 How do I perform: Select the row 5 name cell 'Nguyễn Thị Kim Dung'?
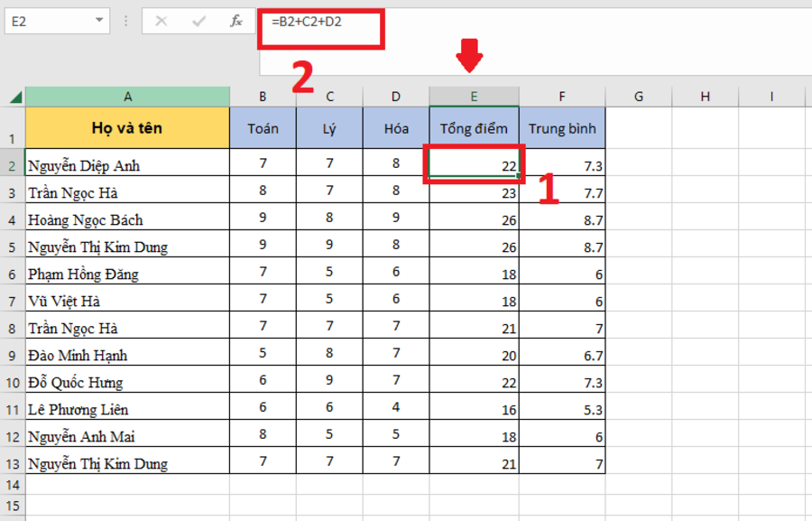127,244
